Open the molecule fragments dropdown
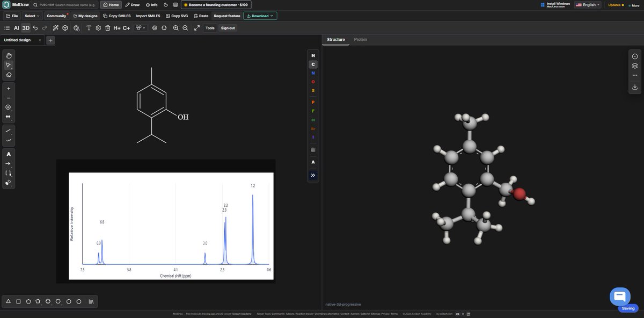644x318 pixels. tap(141, 28)
